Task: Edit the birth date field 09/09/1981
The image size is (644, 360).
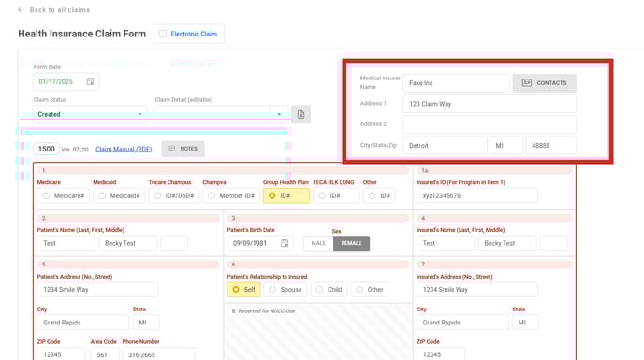Action: coord(259,243)
